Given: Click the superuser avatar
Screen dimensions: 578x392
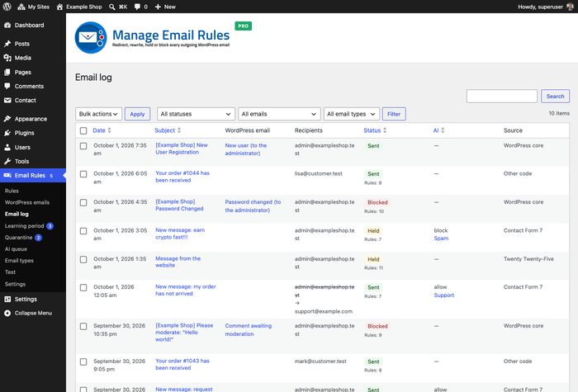Looking at the screenshot, I should pos(570,7).
